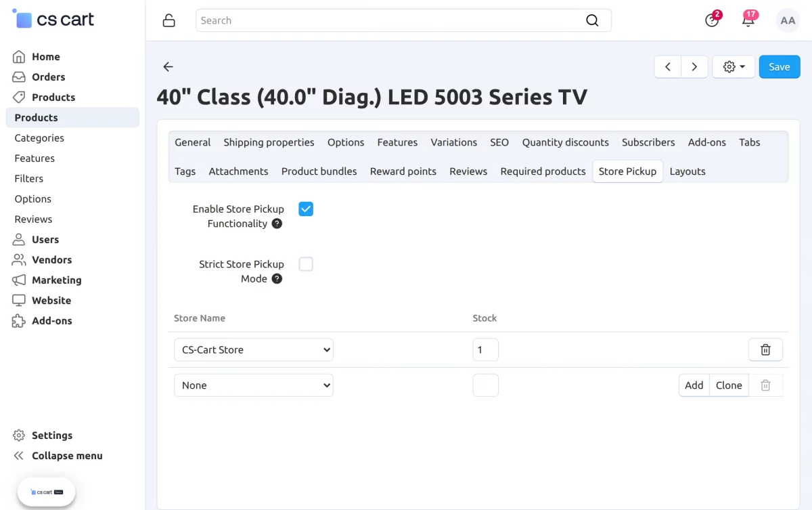Show help tooltip for Enable Store Pickup Functionality
The width and height of the screenshot is (812, 510).
tap(277, 224)
